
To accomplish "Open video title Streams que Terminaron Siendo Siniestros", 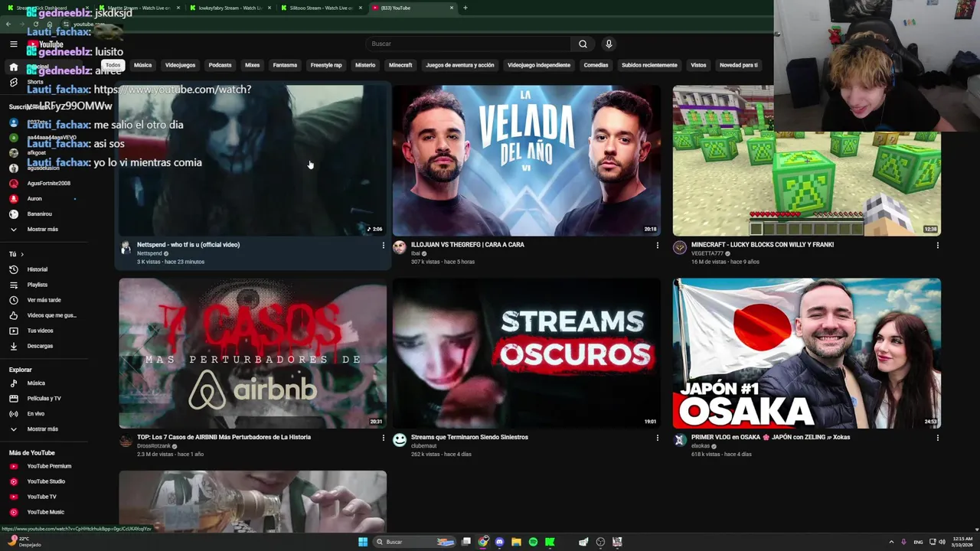I will 469,437.
